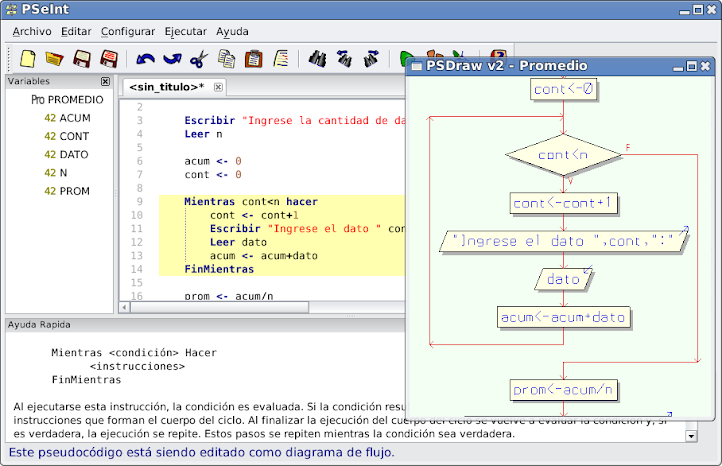The height and width of the screenshot is (466, 722).
Task: Save with the dark floppy disk icon
Action: [x=82, y=58]
